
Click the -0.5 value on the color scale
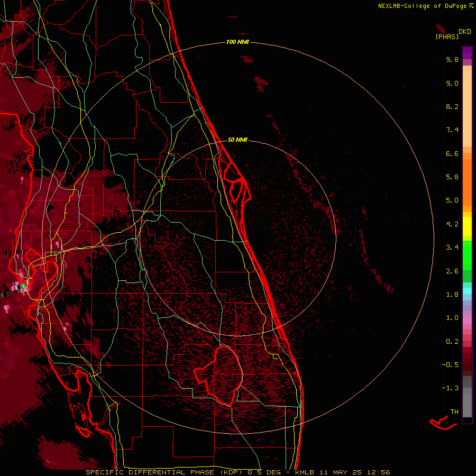coord(450,365)
